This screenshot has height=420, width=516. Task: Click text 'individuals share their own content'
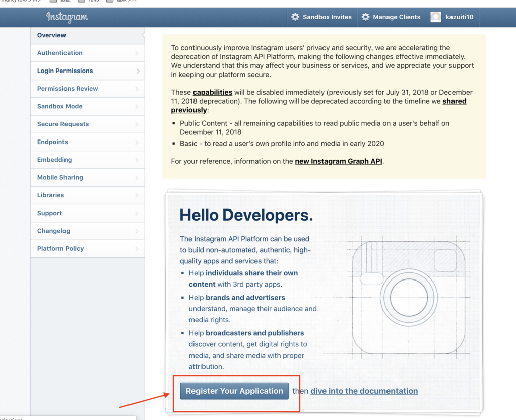[x=243, y=278]
